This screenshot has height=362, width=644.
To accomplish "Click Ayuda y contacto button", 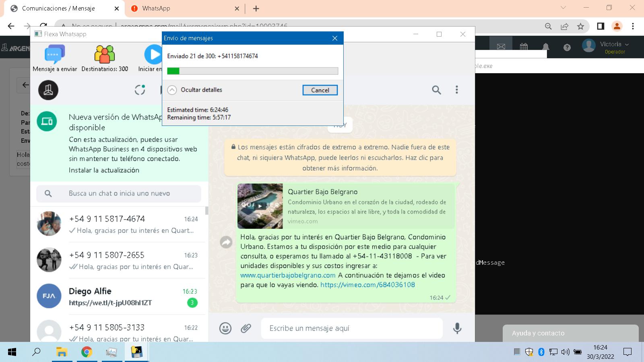I will tap(570, 333).
